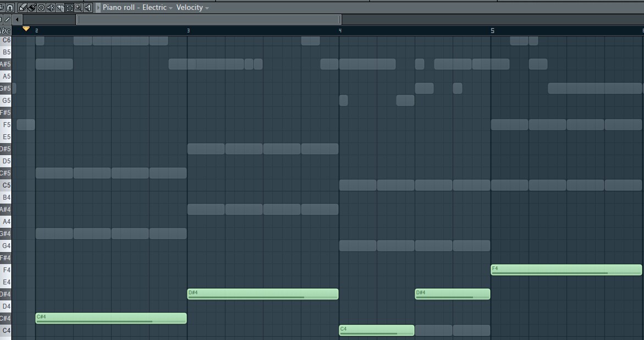Activate the Zoom magnifier tool

click(x=79, y=7)
